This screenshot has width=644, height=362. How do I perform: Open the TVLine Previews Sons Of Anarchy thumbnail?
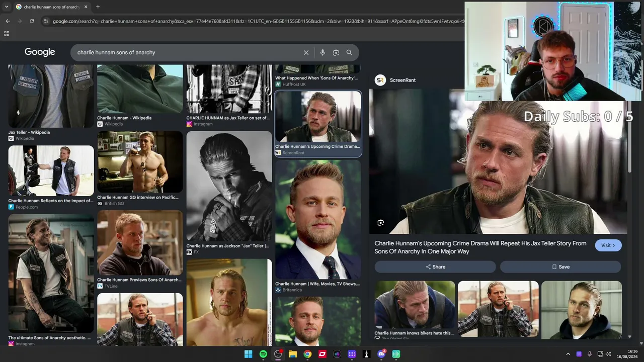click(140, 243)
